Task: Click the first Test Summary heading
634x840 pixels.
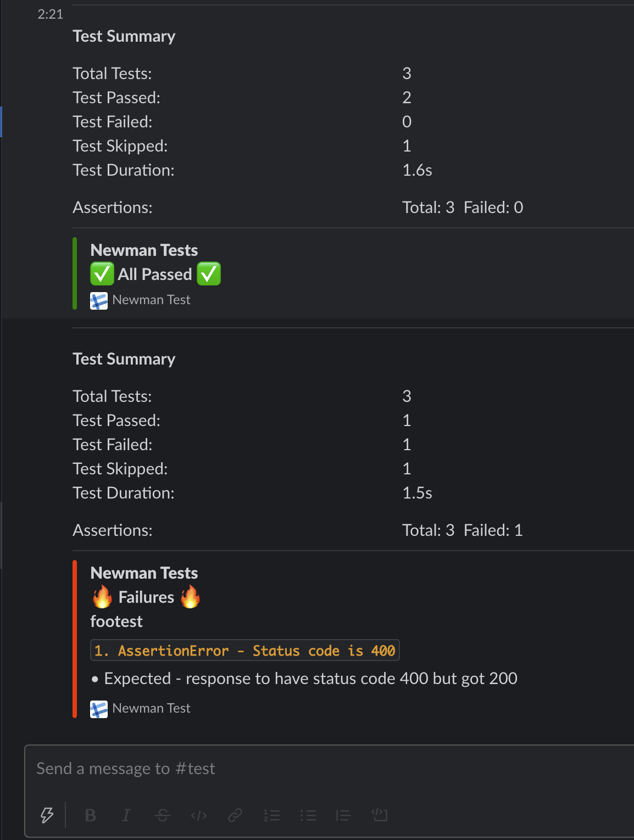Action: 124,36
